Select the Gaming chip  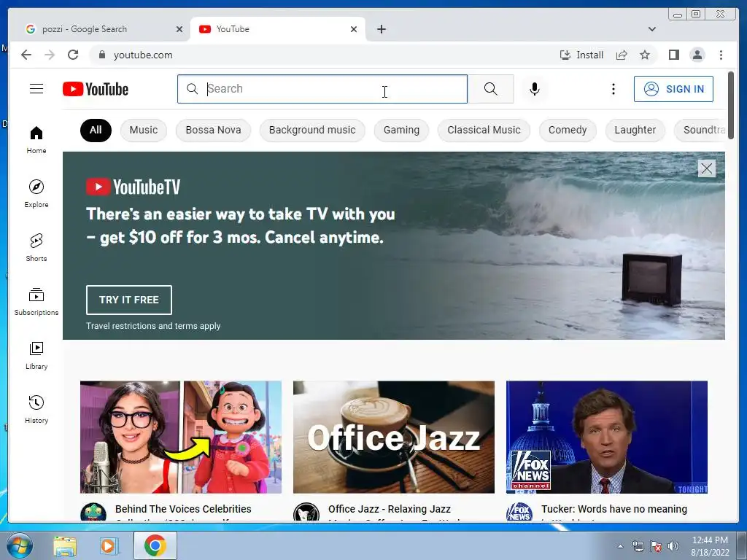pyautogui.click(x=401, y=130)
